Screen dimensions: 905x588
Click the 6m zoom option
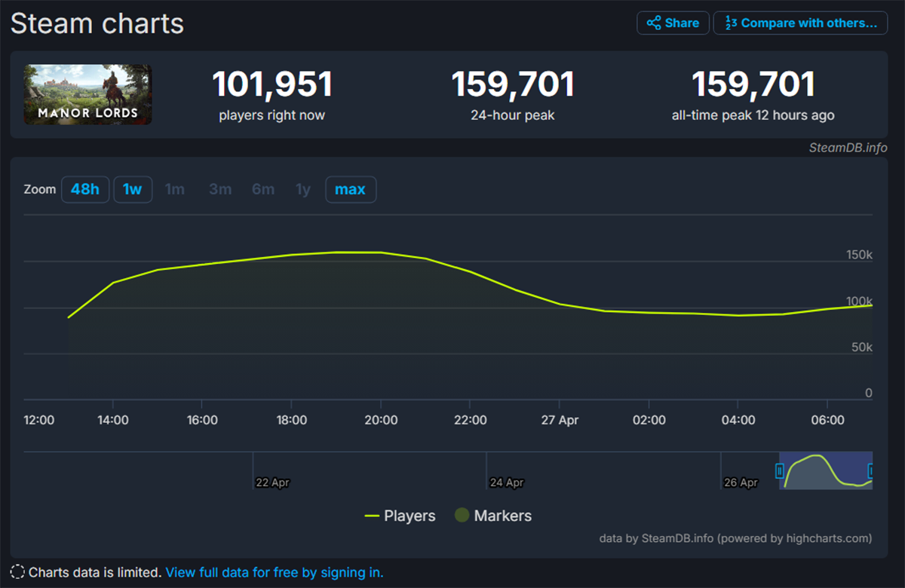pyautogui.click(x=262, y=189)
